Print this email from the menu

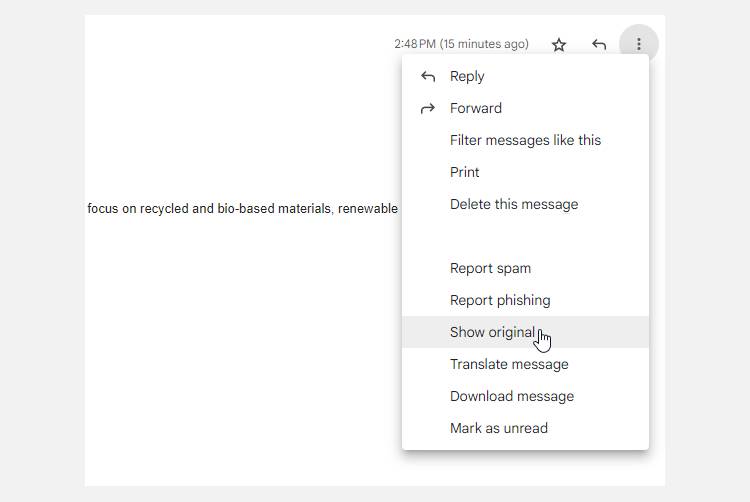[x=465, y=172]
